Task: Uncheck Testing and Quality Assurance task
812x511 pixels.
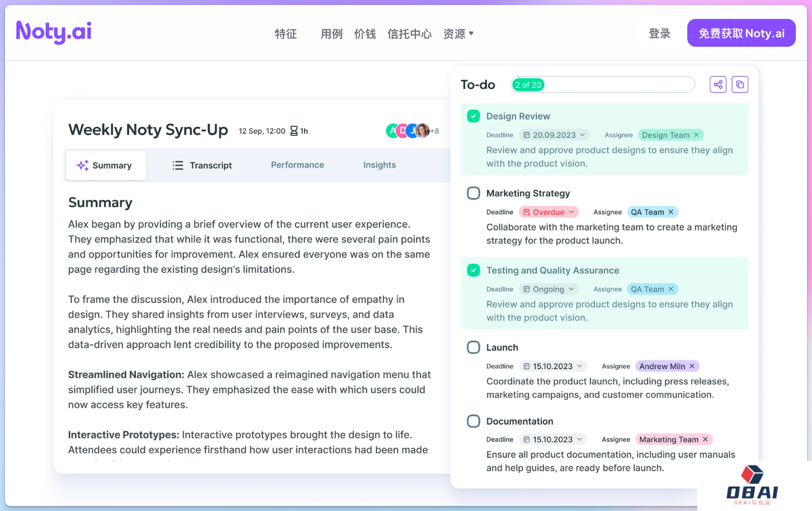Action: (x=473, y=270)
